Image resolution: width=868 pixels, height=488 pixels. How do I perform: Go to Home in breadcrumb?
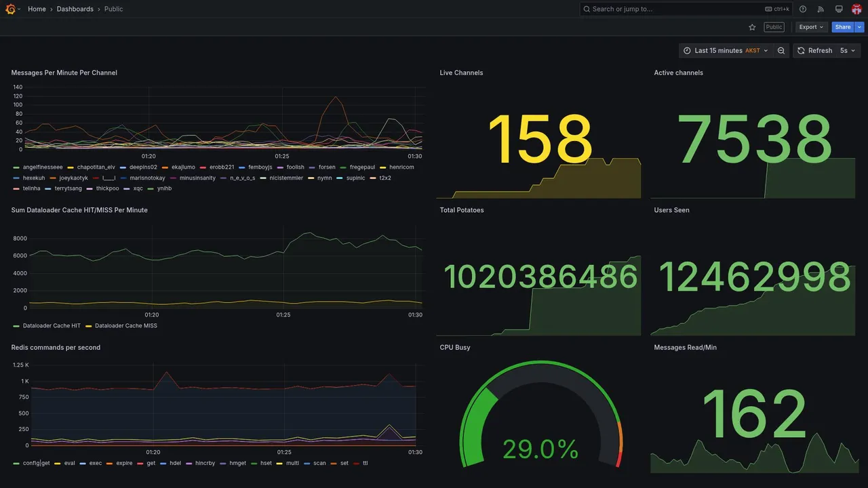(x=37, y=9)
